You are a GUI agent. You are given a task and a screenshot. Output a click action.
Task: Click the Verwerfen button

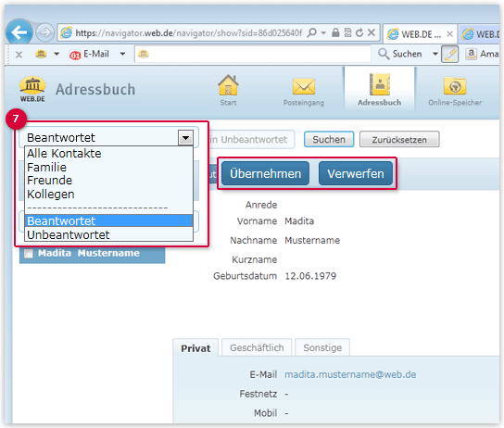[x=356, y=173]
